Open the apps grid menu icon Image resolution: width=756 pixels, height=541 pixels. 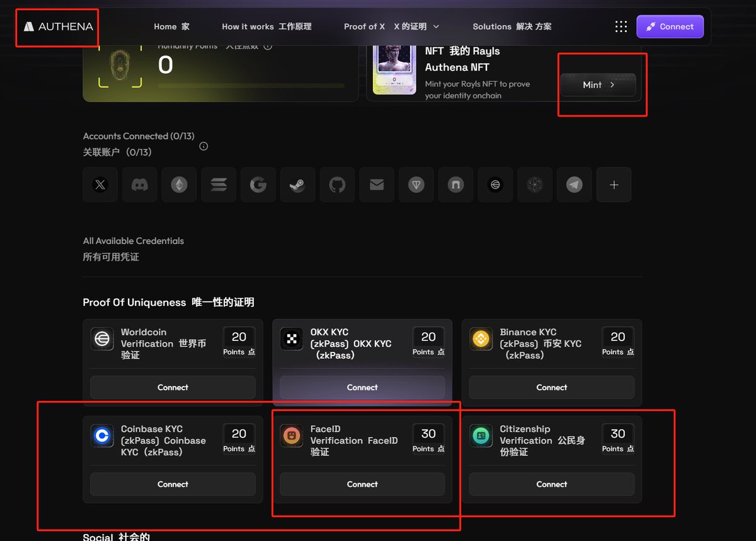pyautogui.click(x=621, y=26)
